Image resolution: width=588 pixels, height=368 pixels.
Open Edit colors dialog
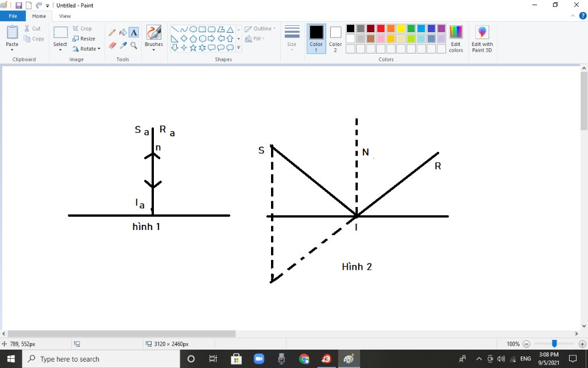[455, 39]
